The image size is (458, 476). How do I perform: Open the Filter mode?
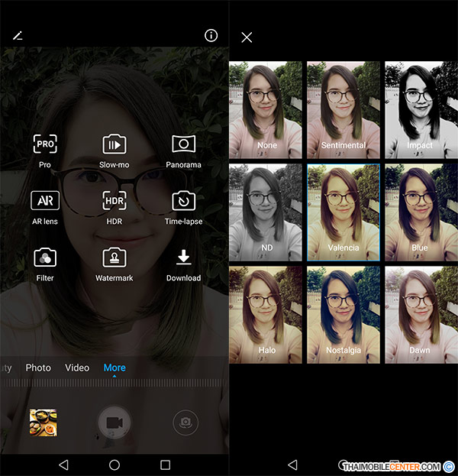click(x=45, y=257)
